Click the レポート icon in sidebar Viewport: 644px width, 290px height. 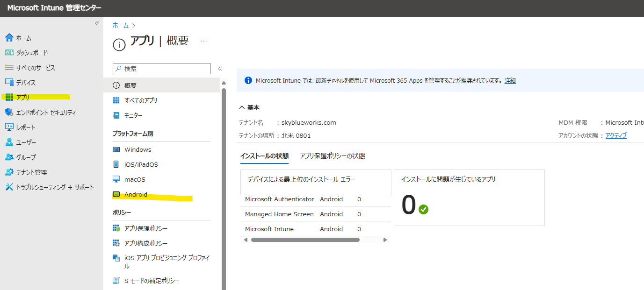pyautogui.click(x=9, y=127)
